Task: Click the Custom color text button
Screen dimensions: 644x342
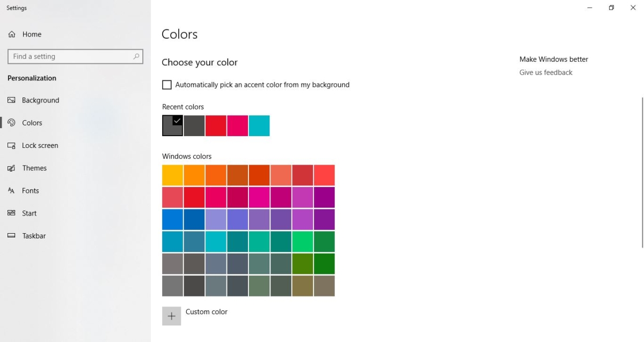Action: pyautogui.click(x=207, y=311)
